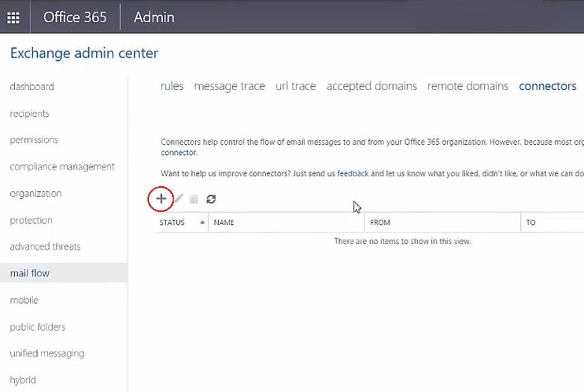
Task: Open permissions section
Action: click(x=34, y=140)
